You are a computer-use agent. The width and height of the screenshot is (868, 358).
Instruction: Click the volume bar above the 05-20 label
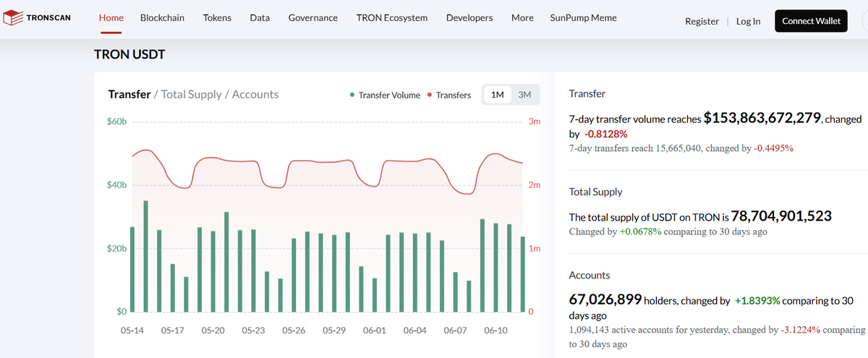pos(213,271)
